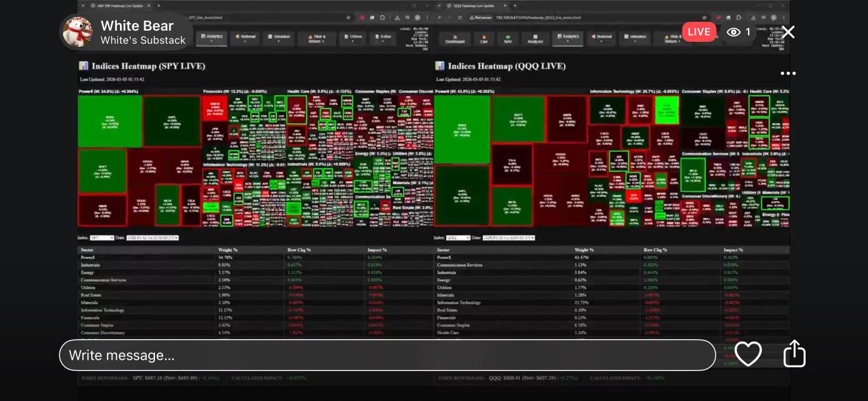The width and height of the screenshot is (868, 401).
Task: Open the Notional menu in QQQ window
Action: point(601,39)
